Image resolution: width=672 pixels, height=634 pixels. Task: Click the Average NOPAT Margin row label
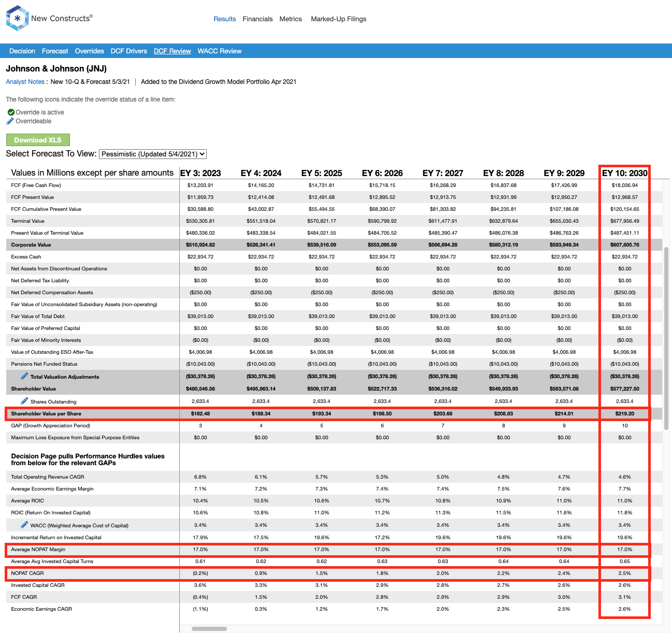coord(38,549)
